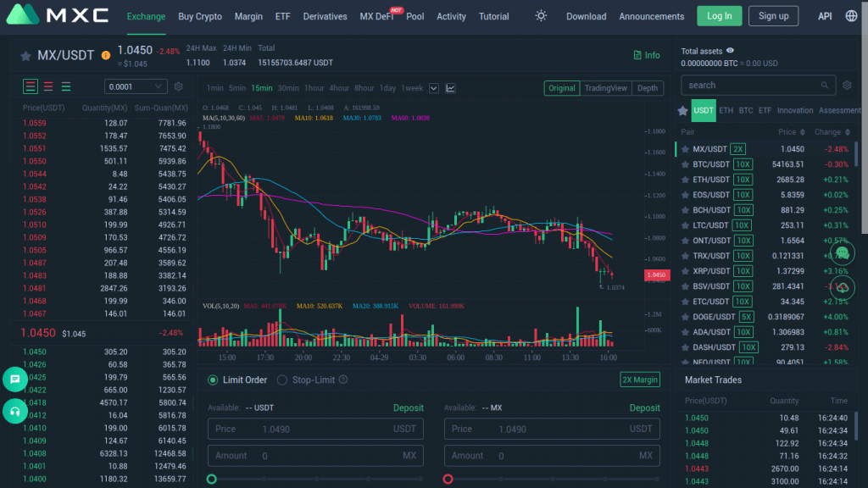868x488 pixels.
Task: Click the market search input field
Action: click(758, 86)
